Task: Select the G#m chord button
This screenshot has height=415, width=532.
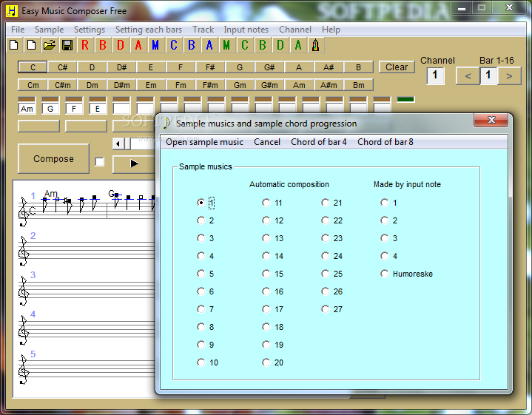Action: (269, 85)
